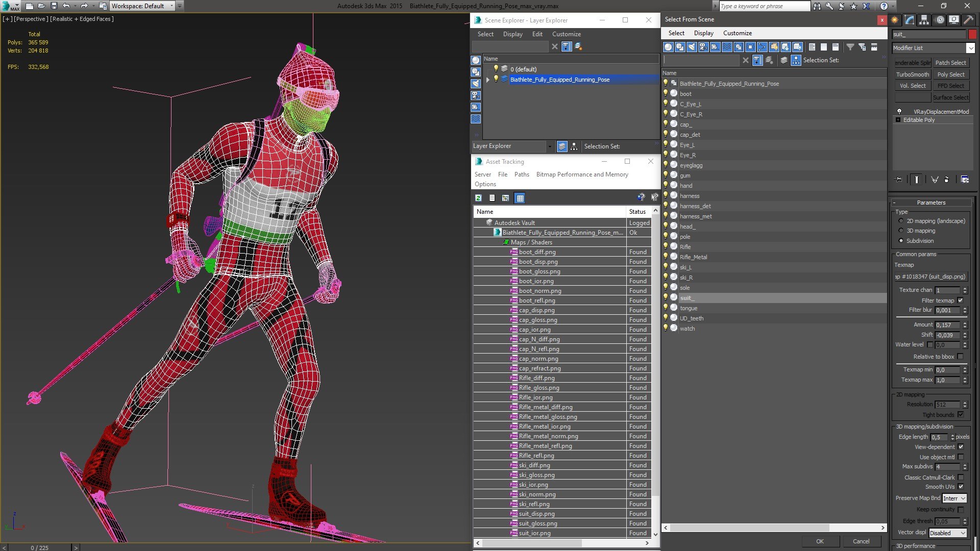Image resolution: width=980 pixels, height=551 pixels.
Task: Click Configure Modifier Sets icon
Action: point(965,180)
